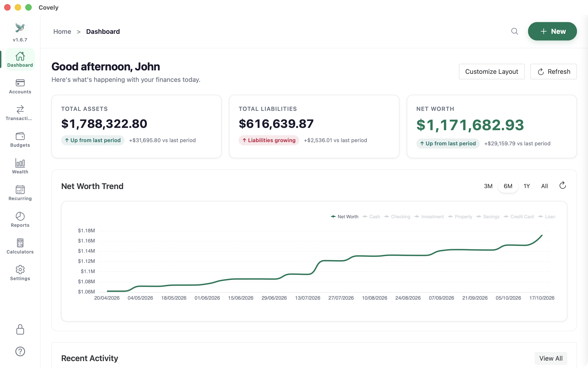Screen dimensions: 588x368
Task: Toggle the Savings legend series
Action: pos(488,217)
